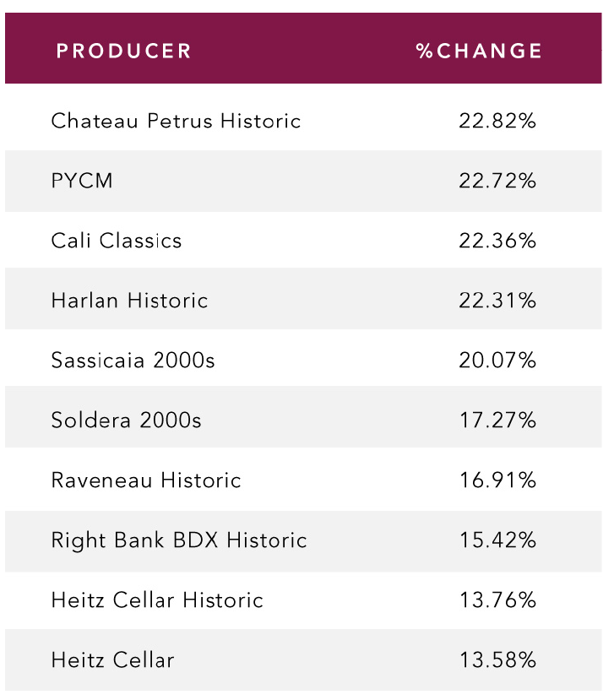Select Chateau Petrus Historic row

pyautogui.click(x=303, y=121)
